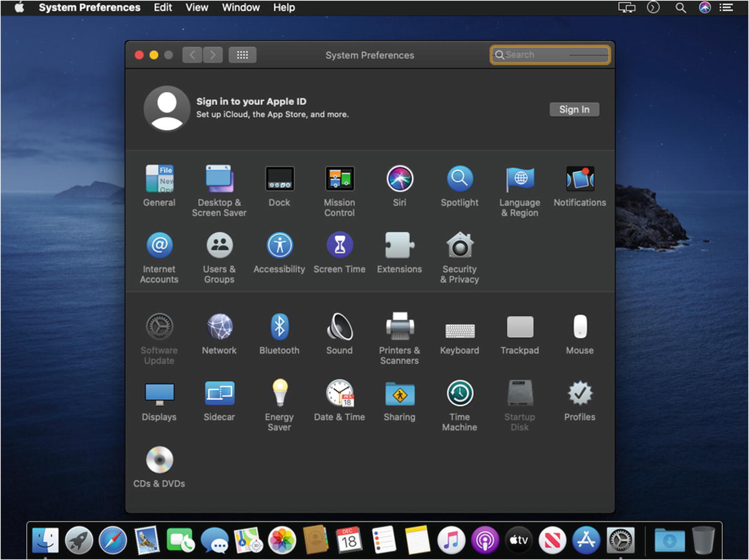
Task: Go back with the toolbar back arrow
Action: [192, 55]
